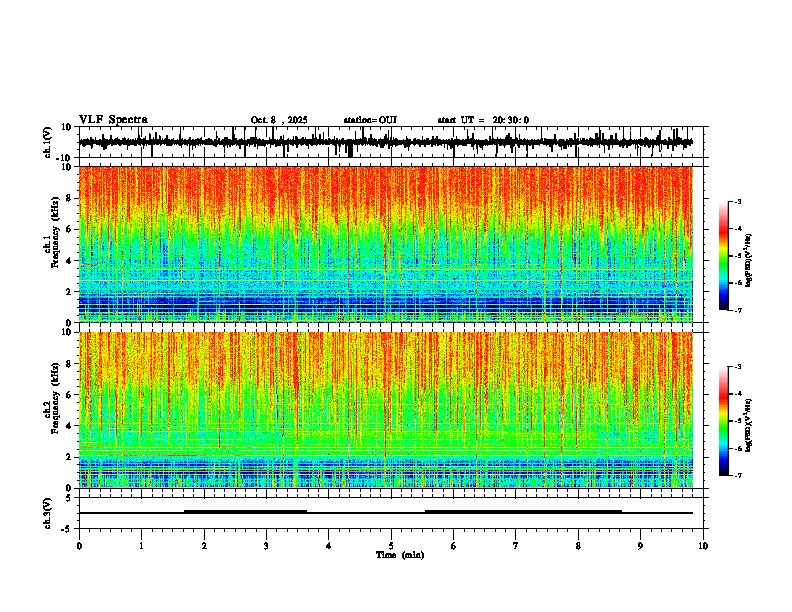This screenshot has height=612, width=792.
Task: Click the ch.1 "Frequency (kHz)" axis label
Action: (55, 232)
